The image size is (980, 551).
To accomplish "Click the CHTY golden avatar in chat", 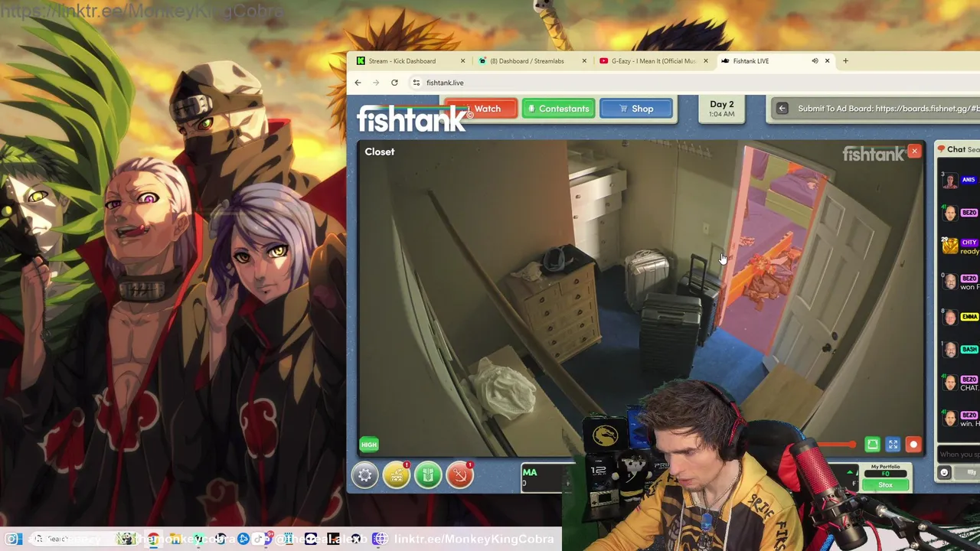I will pos(950,246).
